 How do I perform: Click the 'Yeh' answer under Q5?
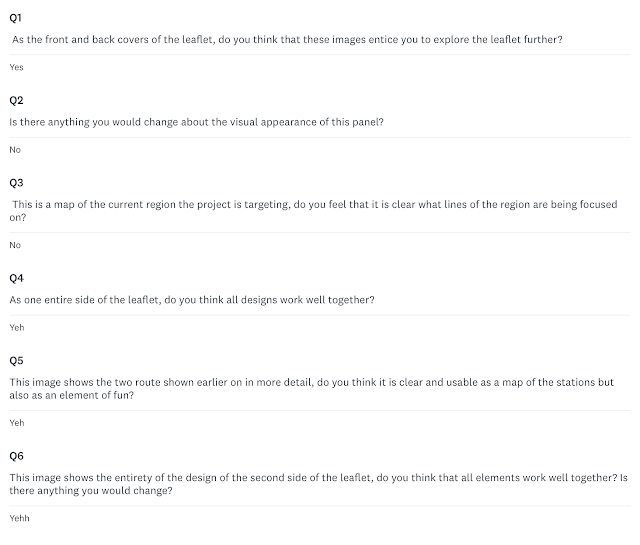[x=17, y=423]
